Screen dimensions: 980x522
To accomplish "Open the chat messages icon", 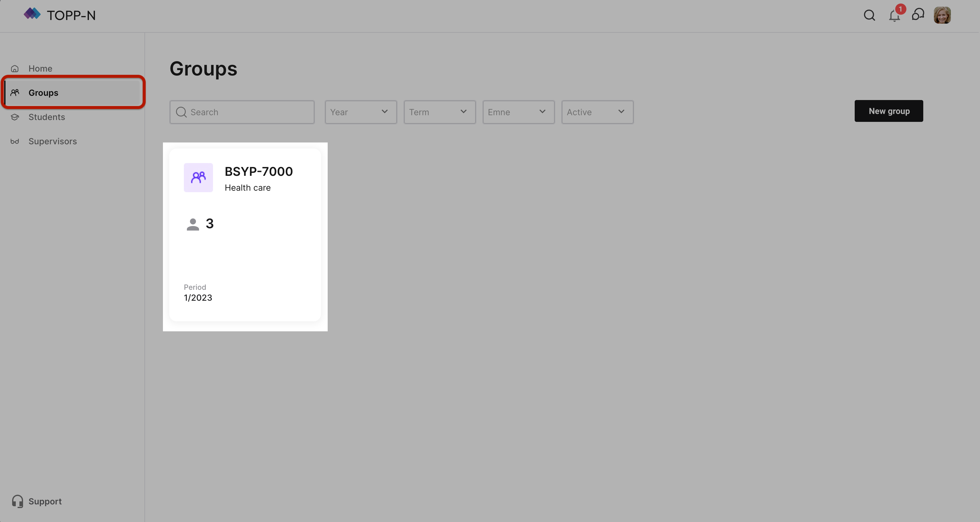I will [x=918, y=15].
